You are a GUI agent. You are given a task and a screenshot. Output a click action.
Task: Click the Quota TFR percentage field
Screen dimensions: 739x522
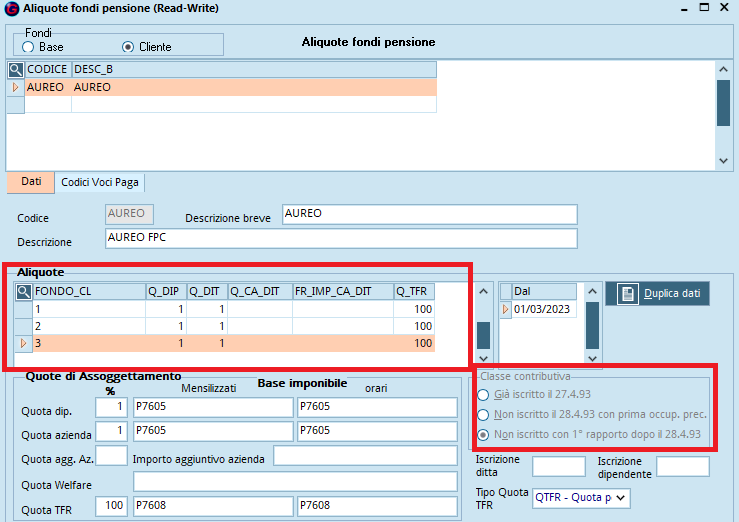[111, 506]
